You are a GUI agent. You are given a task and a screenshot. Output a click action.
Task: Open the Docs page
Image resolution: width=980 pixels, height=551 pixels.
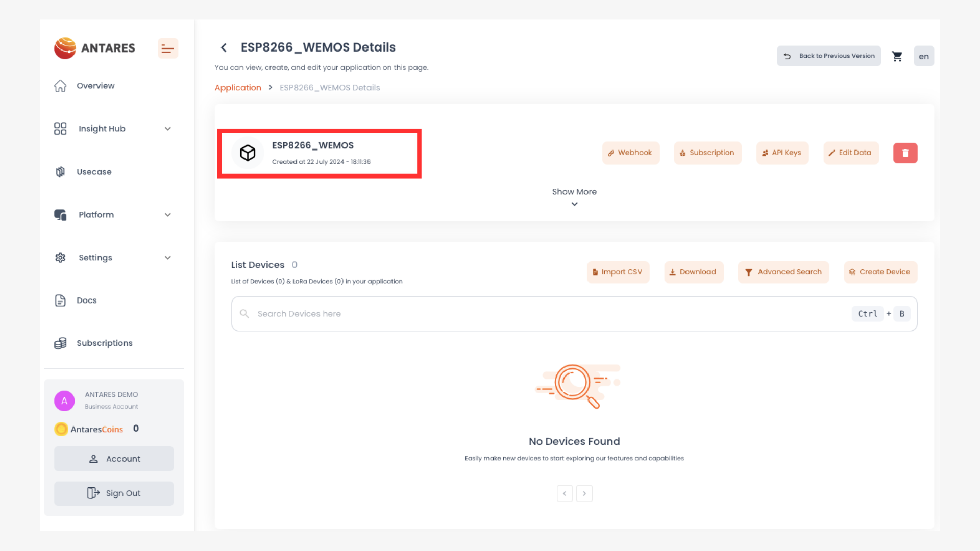tap(87, 300)
